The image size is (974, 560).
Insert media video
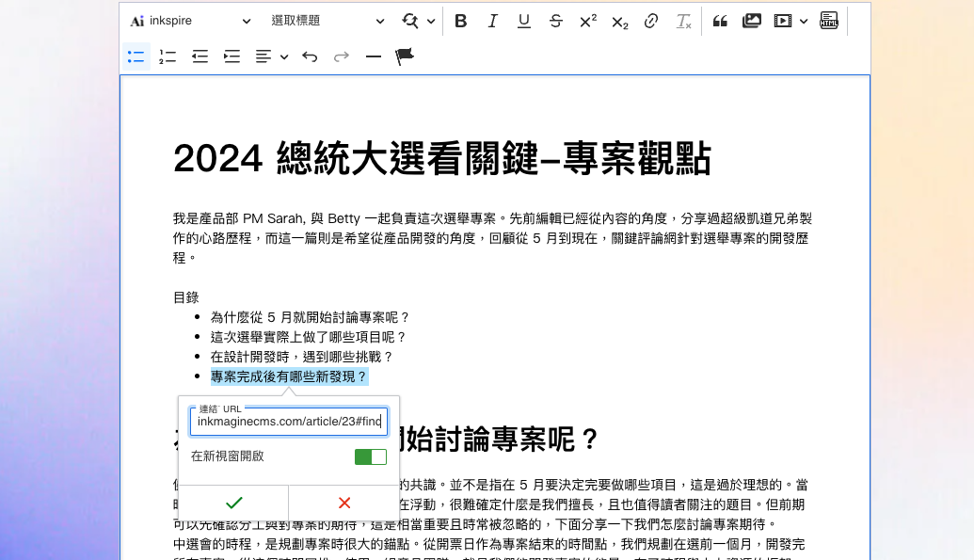(x=783, y=21)
